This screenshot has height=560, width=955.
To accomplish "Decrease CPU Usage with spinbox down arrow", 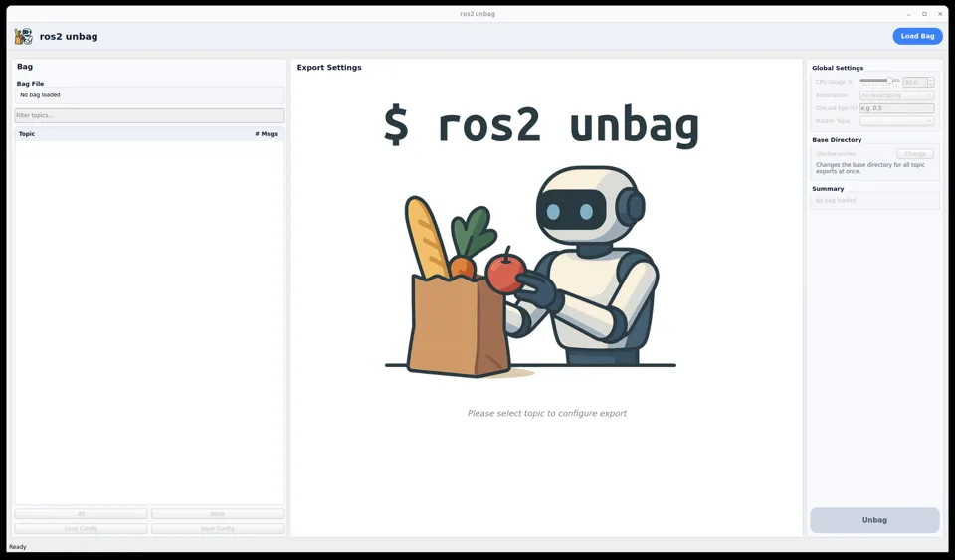I will pyautogui.click(x=931, y=85).
